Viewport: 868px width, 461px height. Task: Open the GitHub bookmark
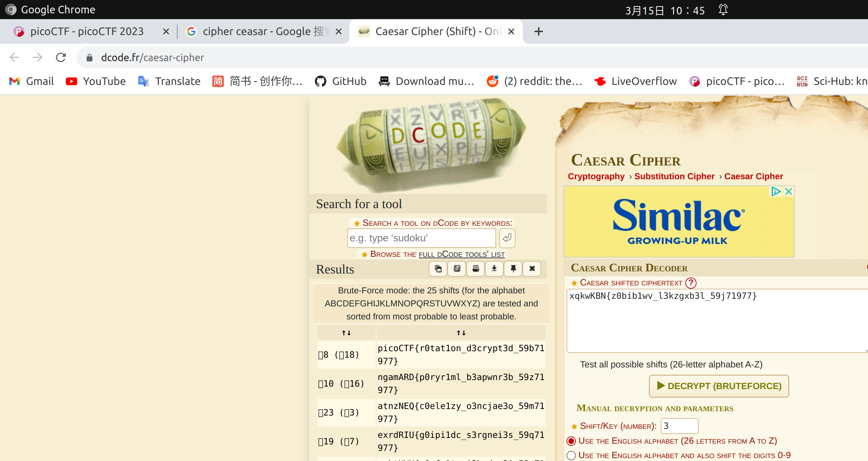[x=341, y=81]
